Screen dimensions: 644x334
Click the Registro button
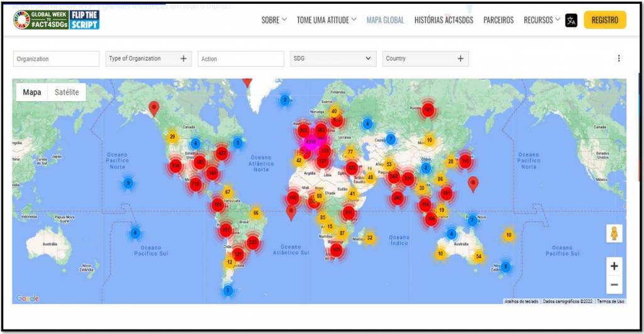[x=604, y=20]
